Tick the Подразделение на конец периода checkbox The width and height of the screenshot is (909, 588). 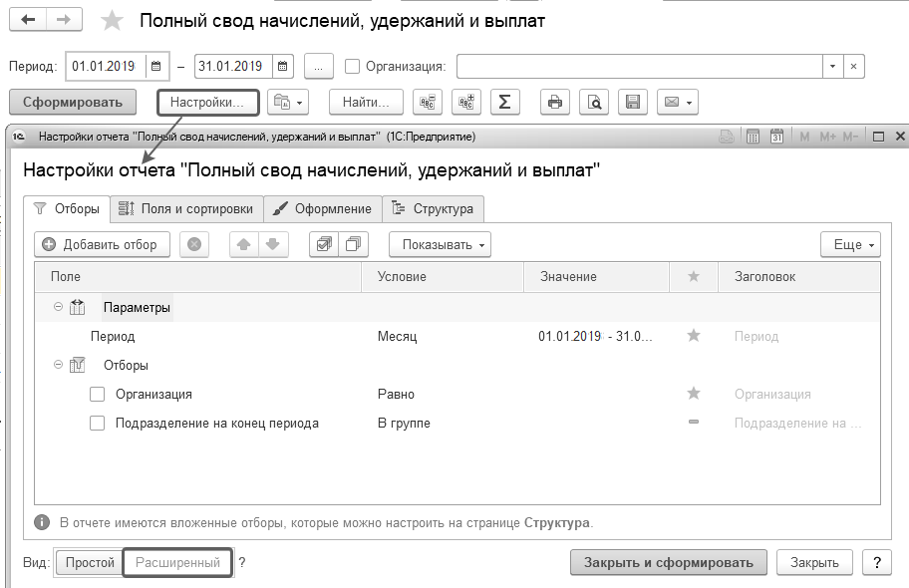coord(98,424)
